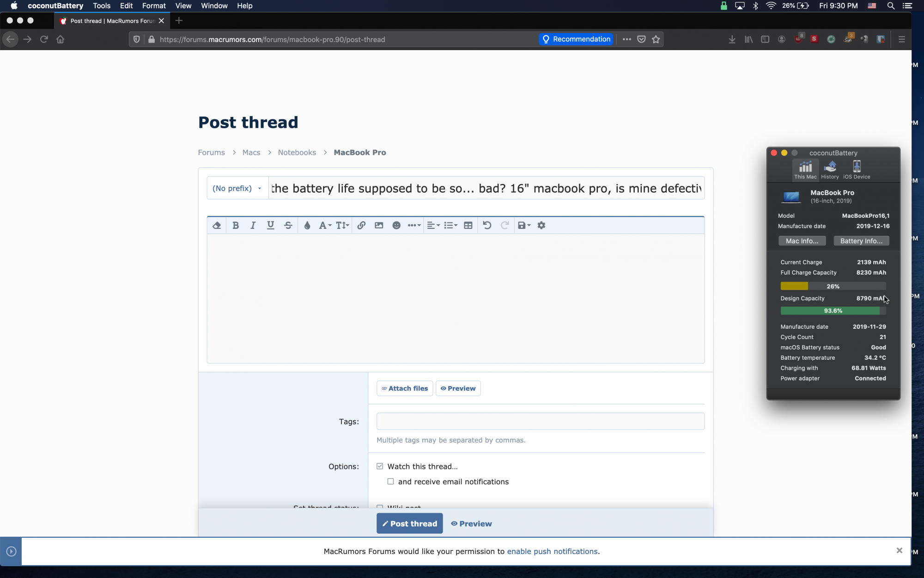
Task: Open the list options dropdown
Action: (451, 225)
